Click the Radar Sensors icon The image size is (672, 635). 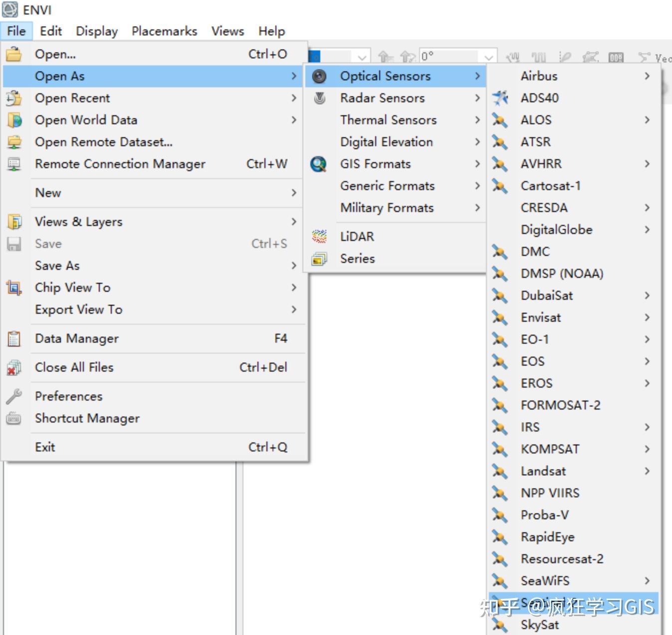319,98
